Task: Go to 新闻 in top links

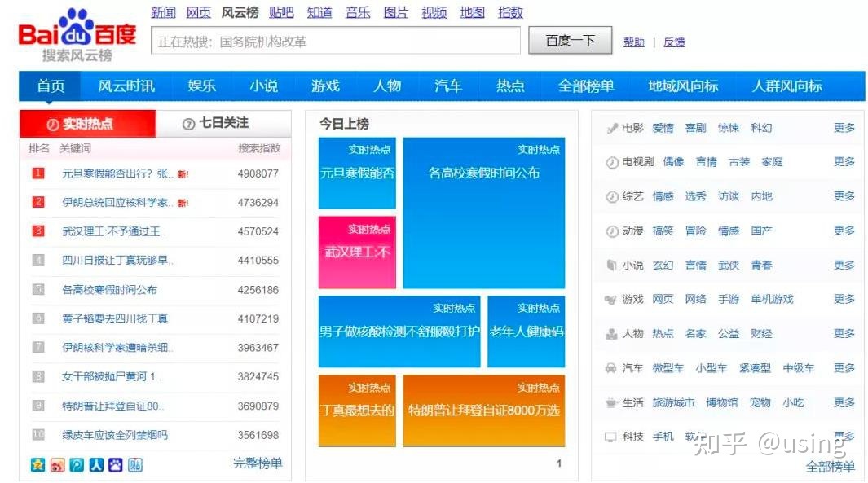Action: click(163, 13)
